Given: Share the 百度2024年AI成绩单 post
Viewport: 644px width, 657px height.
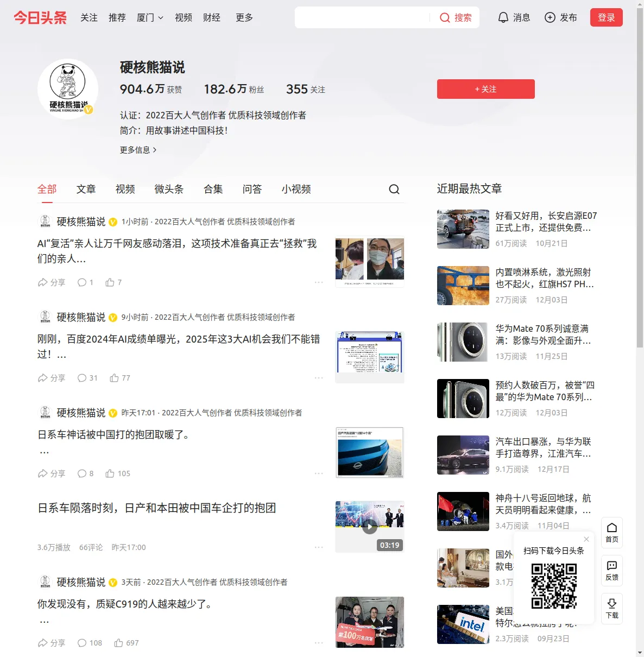Looking at the screenshot, I should 51,378.
